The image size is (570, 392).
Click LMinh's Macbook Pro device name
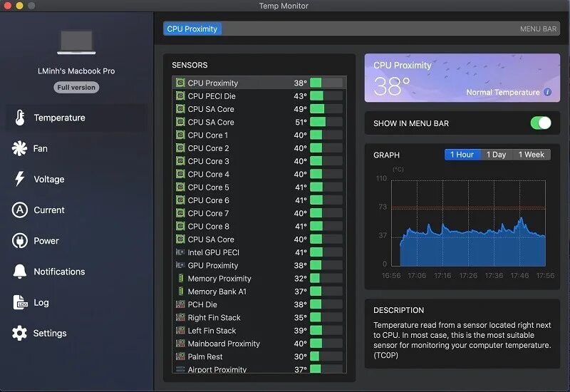76,71
